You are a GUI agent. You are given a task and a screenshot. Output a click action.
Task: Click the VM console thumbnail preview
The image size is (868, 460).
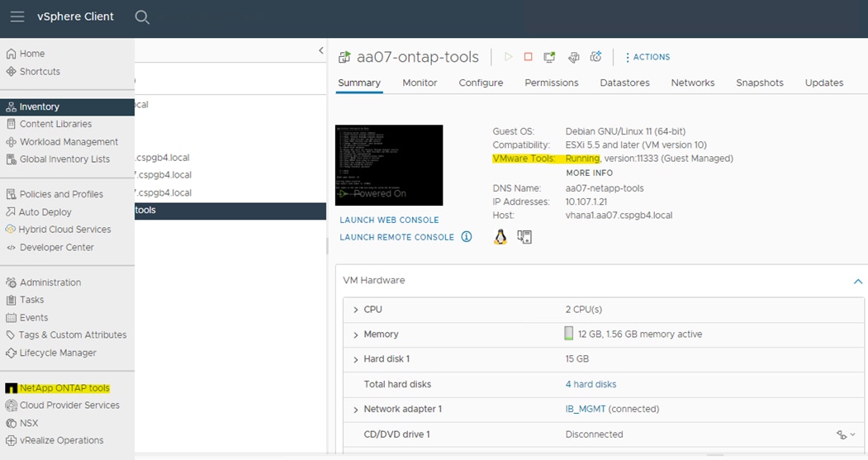(x=389, y=165)
